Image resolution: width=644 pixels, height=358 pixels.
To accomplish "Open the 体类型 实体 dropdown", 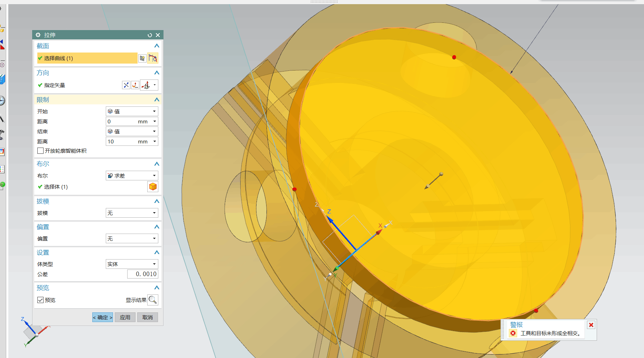I will [132, 264].
